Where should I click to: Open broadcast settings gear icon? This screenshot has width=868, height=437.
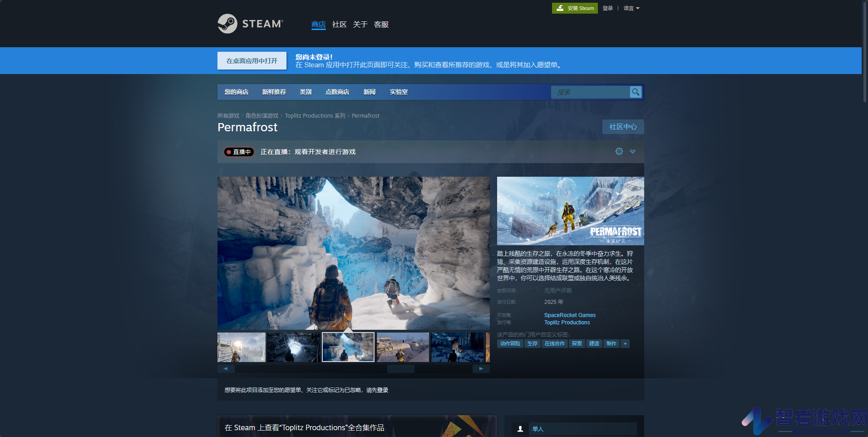(x=619, y=151)
